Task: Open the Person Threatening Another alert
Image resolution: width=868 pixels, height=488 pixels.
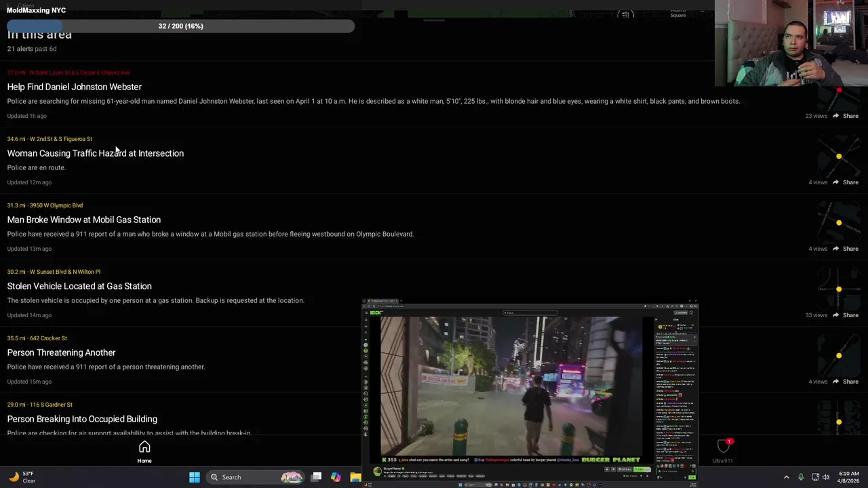Action: 62,352
